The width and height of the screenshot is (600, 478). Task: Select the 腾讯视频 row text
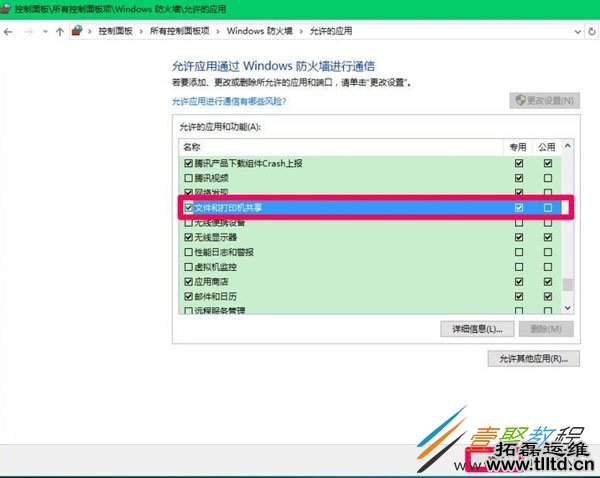[211, 178]
